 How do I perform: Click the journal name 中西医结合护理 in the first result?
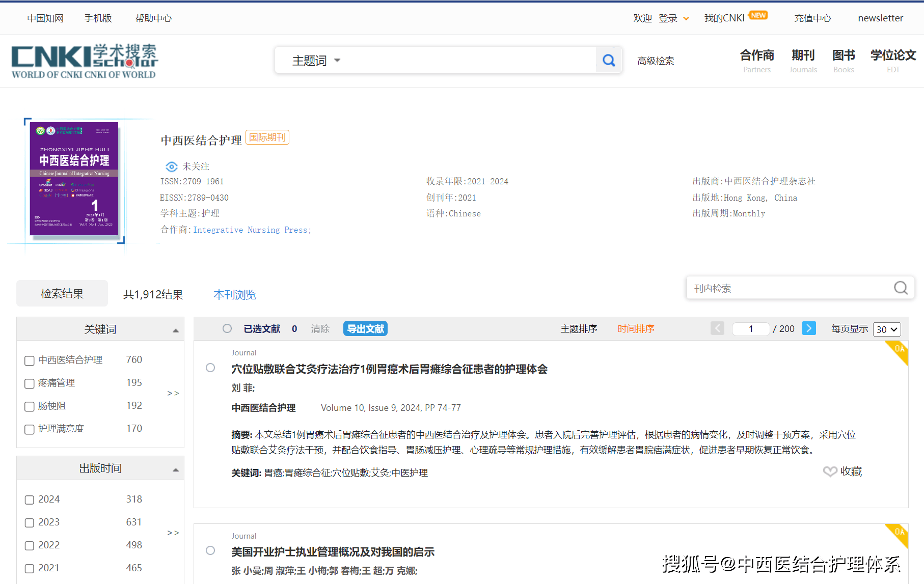[x=263, y=408]
